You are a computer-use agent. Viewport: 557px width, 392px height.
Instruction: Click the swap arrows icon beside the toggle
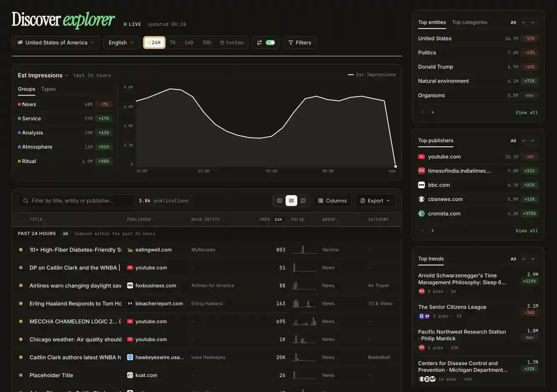pyautogui.click(x=259, y=43)
